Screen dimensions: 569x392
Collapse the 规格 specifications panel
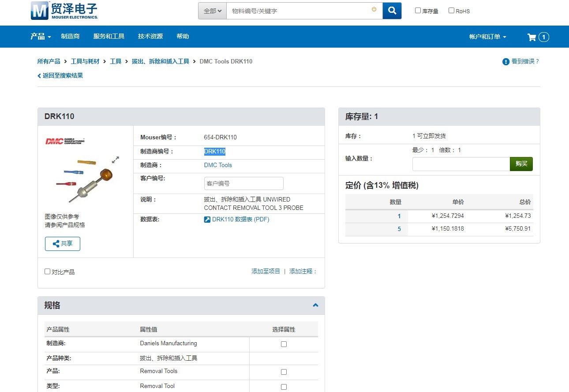tap(315, 305)
